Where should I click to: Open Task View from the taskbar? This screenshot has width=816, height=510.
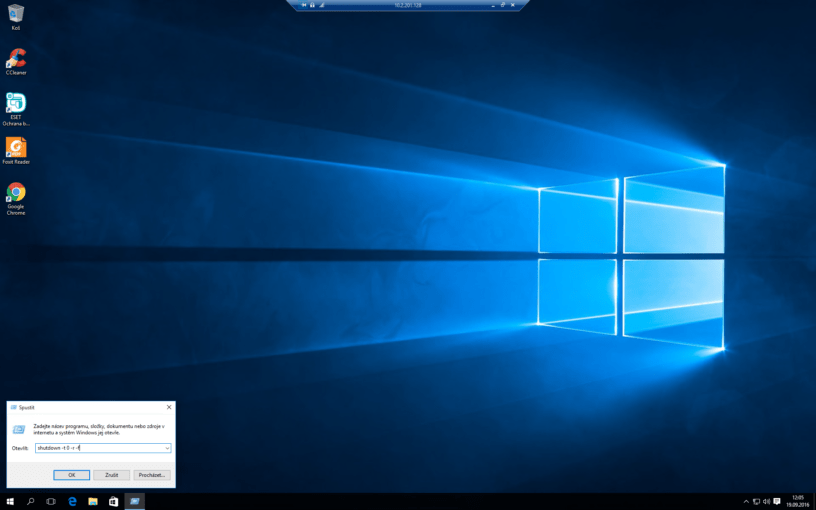[51, 502]
